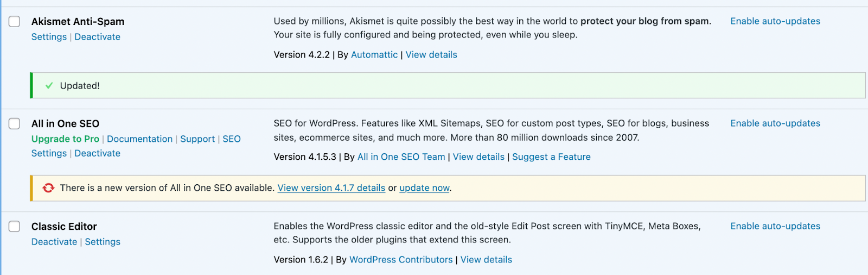Open All in One SEO Support link
This screenshot has height=275, width=868.
197,139
